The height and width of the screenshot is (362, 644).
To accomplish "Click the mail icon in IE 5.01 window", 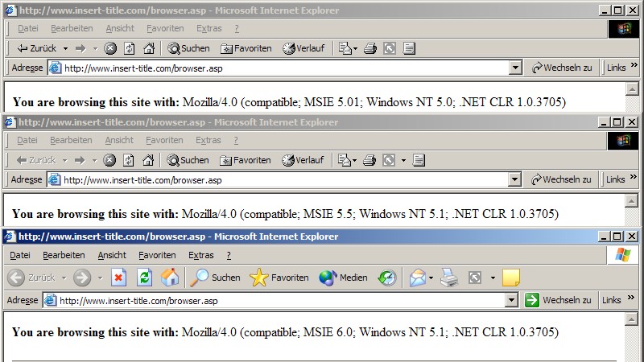I will point(345,48).
